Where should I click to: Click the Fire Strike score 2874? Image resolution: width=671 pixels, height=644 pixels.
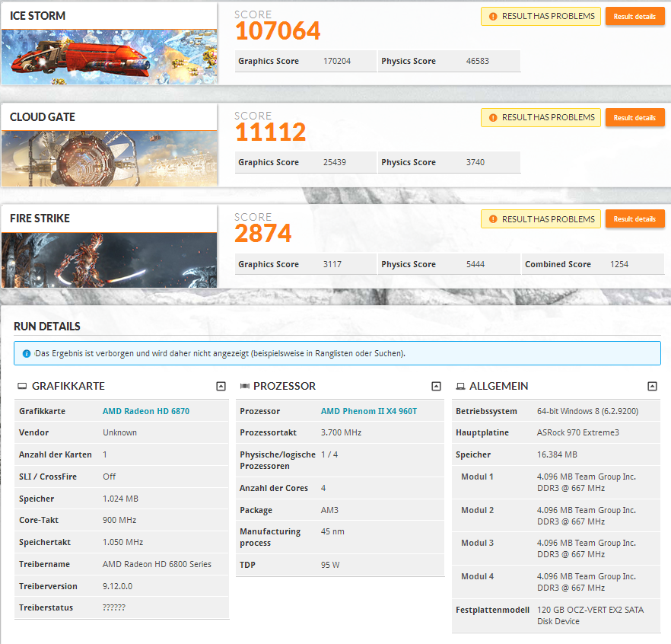(x=263, y=234)
